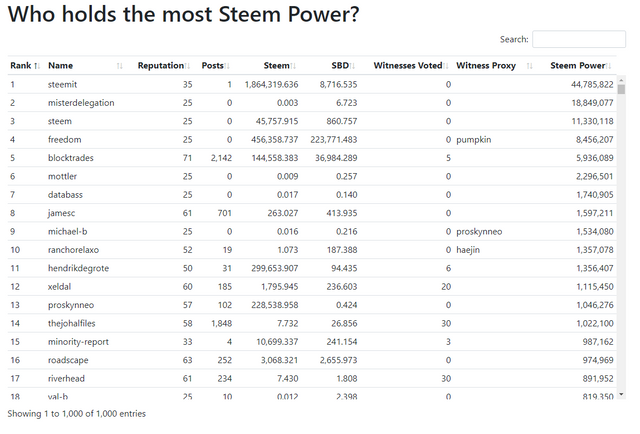This screenshot has width=640, height=434.
Task: Sort by Reputation using its arrow icon
Action: [x=188, y=66]
